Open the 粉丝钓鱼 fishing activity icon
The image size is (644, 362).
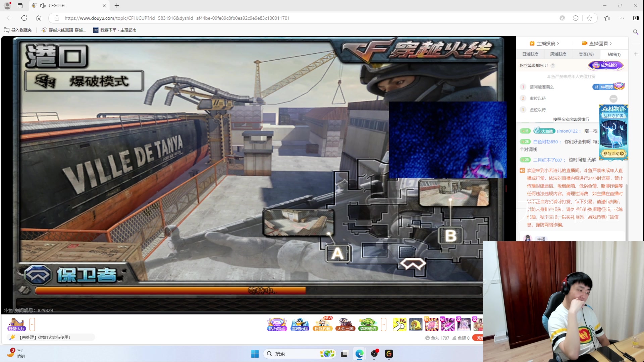tap(323, 324)
